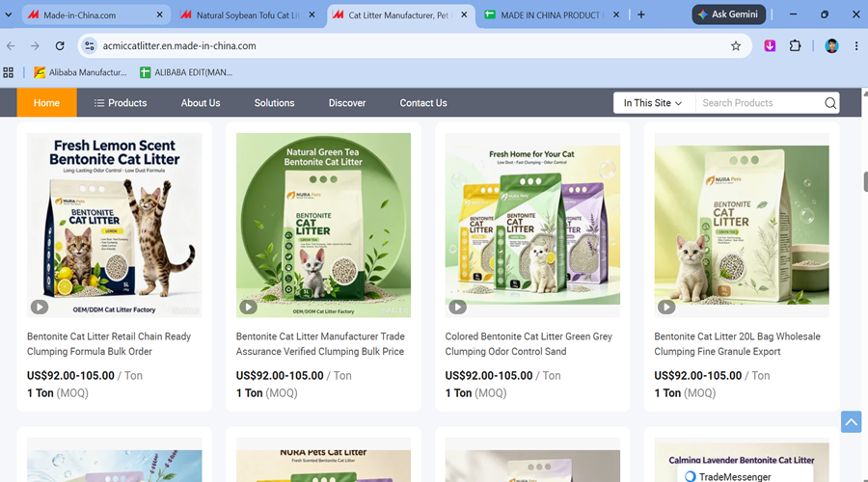Image resolution: width=868 pixels, height=482 pixels.
Task: Open Fresh Home for Your Cat image
Action: [x=532, y=226]
